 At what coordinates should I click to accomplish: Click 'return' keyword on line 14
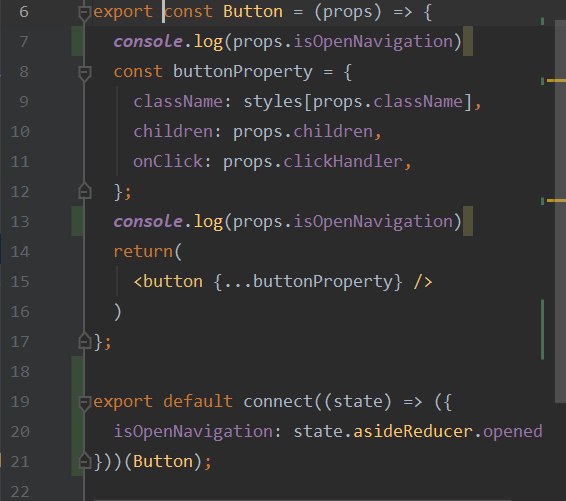point(143,251)
